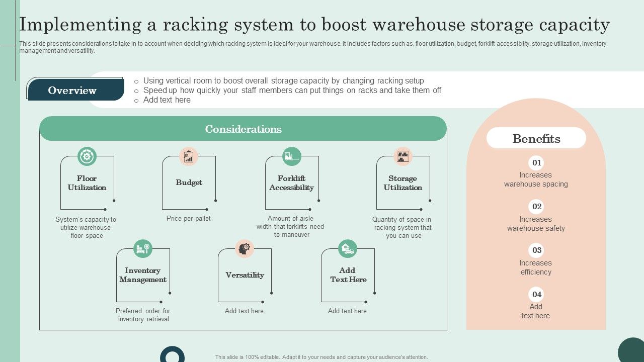Screen dimensions: 644x362
Task: Select text 'Preferred order for inventory retrieval'
Action: pos(143,315)
